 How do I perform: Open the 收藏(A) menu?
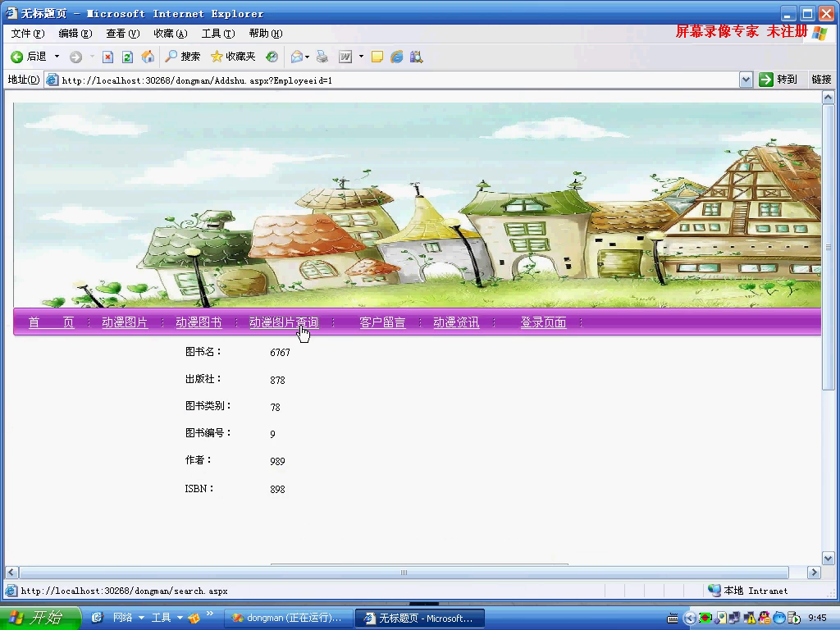[x=171, y=33]
